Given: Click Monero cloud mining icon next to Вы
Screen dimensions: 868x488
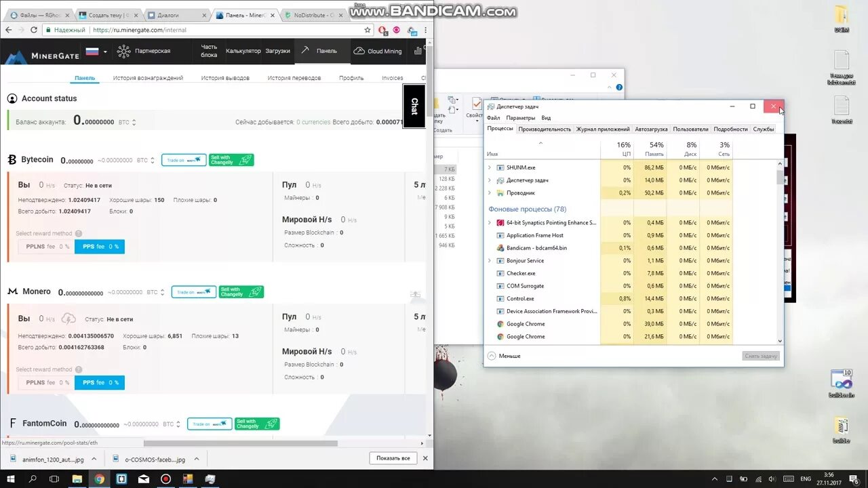Looking at the screenshot, I should point(68,319).
